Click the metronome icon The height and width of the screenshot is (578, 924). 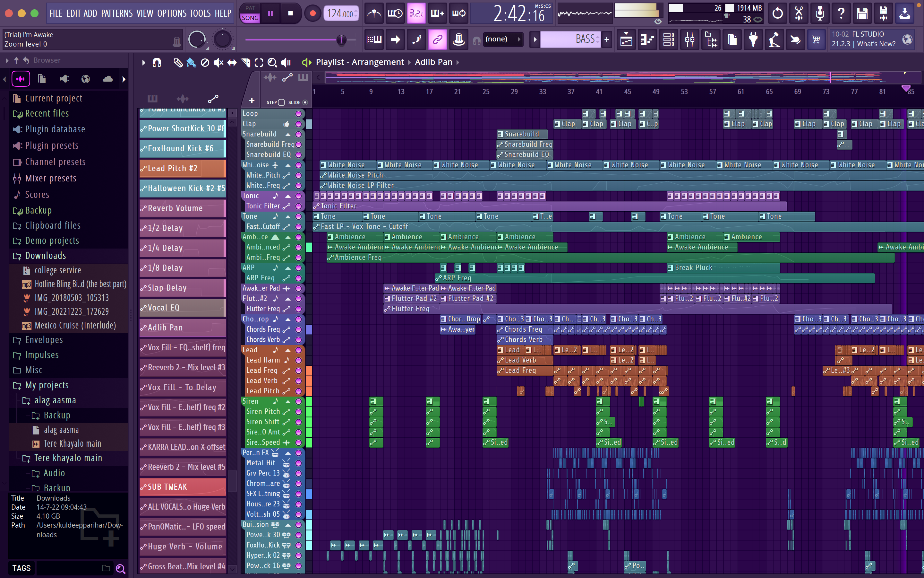click(x=374, y=14)
